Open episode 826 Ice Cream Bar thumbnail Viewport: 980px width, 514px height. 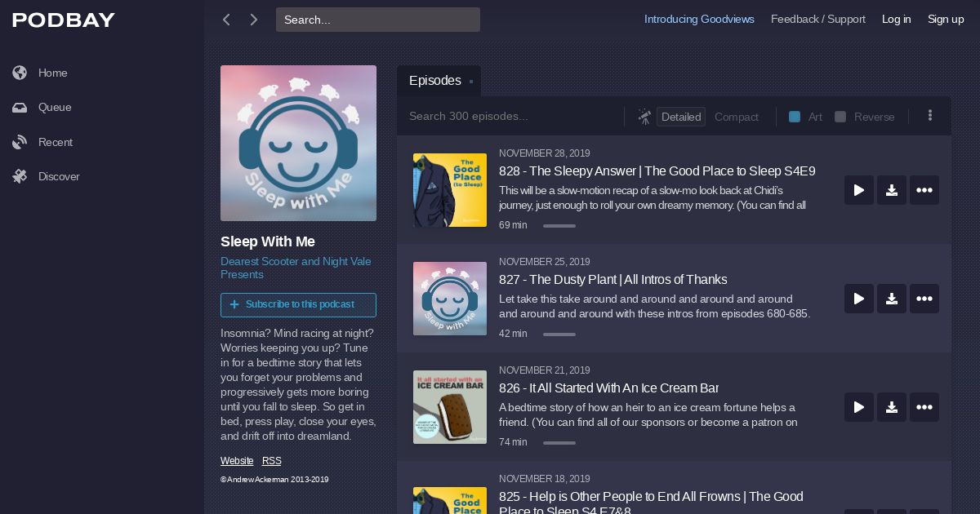(x=450, y=407)
